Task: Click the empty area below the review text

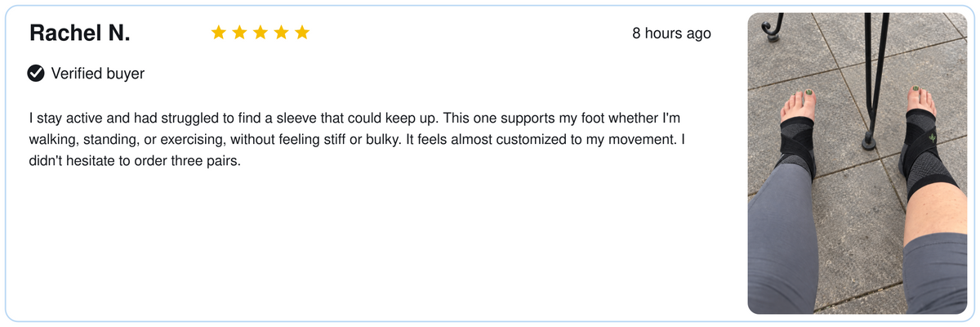Action: [367, 245]
